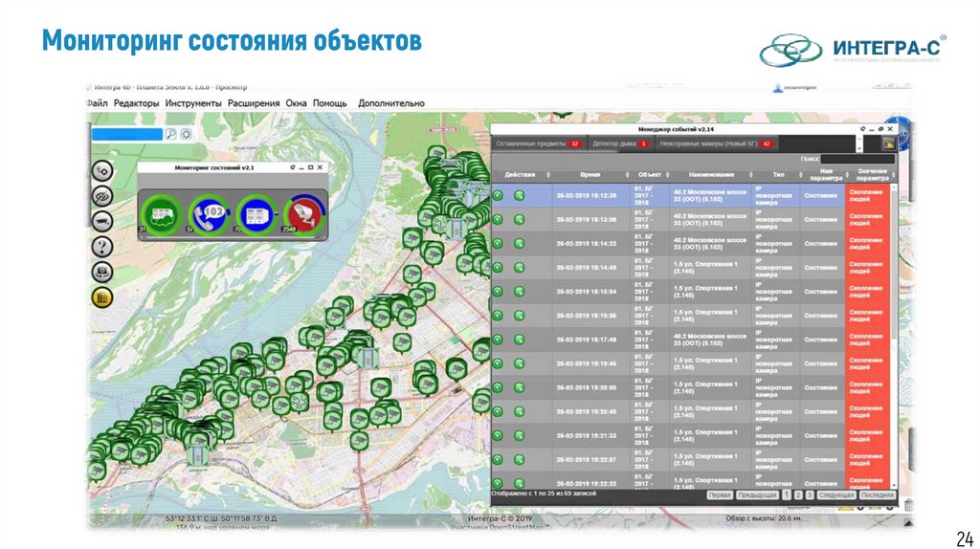Sort by the Действия column
The height and width of the screenshot is (549, 980).
pyautogui.click(x=520, y=175)
